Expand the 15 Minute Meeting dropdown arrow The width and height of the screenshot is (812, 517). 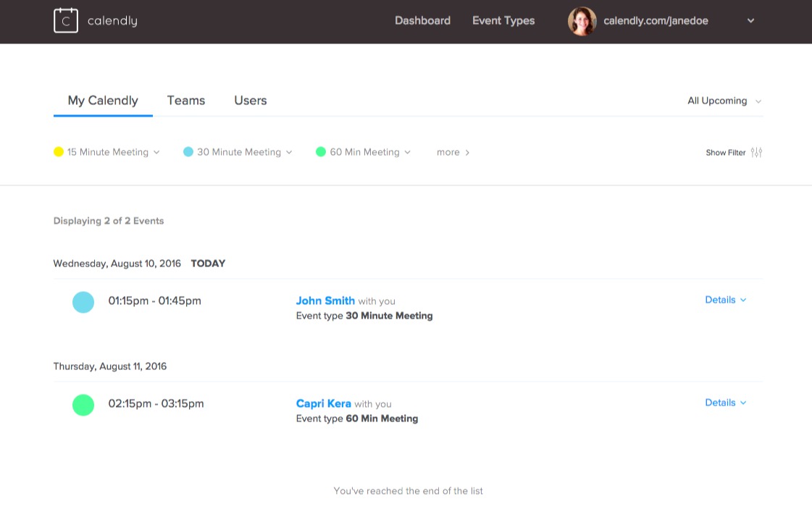(x=156, y=152)
